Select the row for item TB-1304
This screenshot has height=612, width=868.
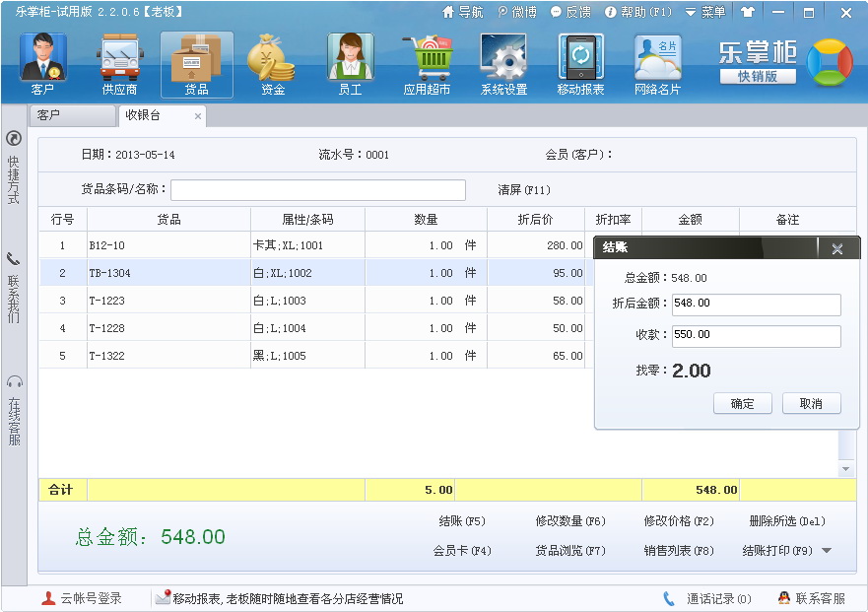[x=316, y=273]
